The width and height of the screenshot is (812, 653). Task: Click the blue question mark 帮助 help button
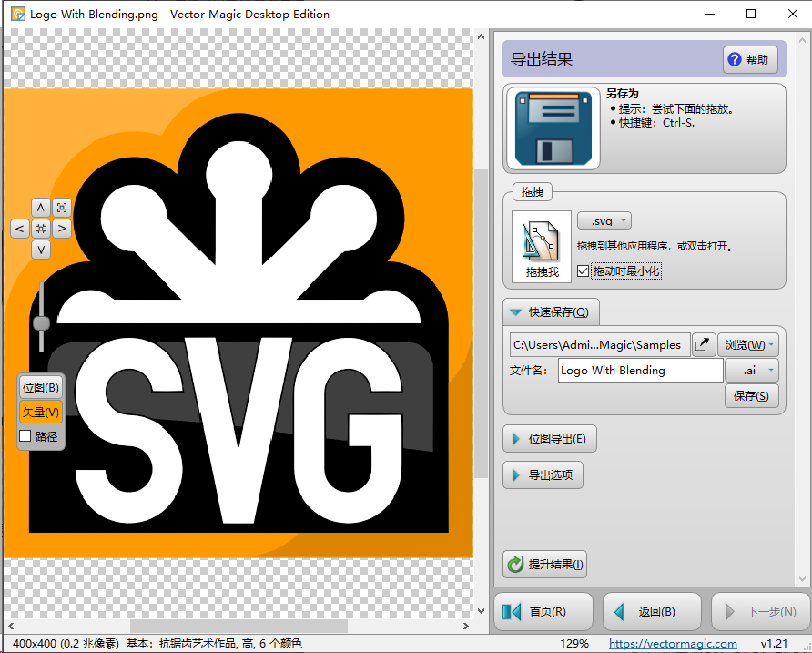click(750, 59)
